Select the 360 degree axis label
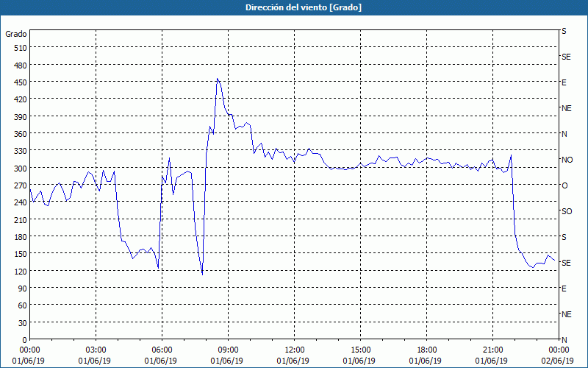This screenshot has width=588, height=368. pos(21,134)
